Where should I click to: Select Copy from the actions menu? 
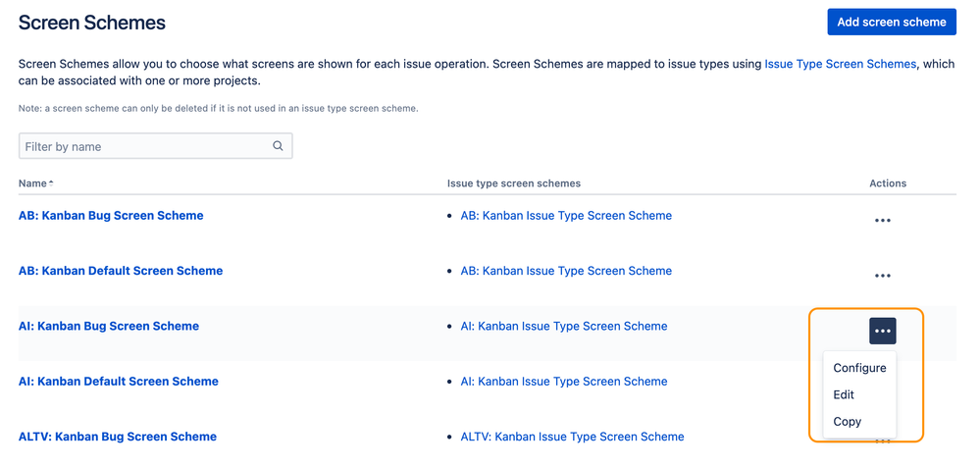847,422
